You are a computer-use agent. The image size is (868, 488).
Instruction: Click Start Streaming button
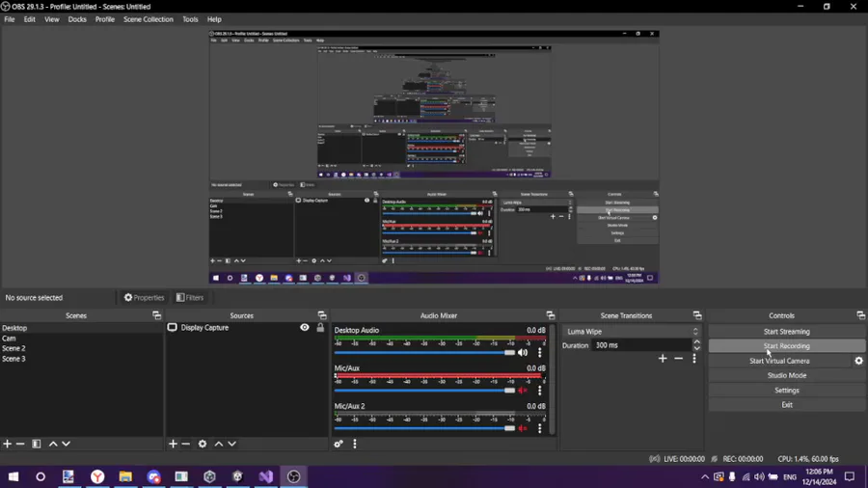click(787, 332)
